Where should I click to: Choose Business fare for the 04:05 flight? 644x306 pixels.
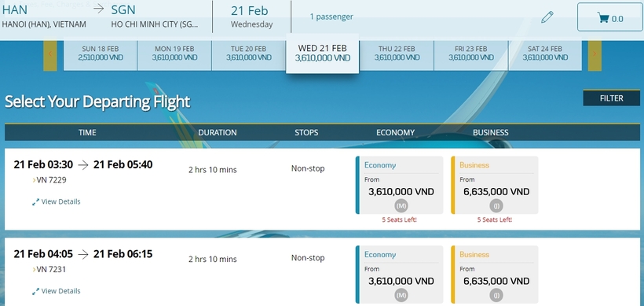click(x=495, y=275)
